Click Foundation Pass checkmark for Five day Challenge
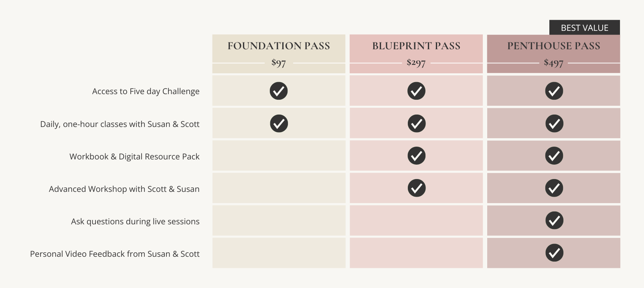The width and height of the screenshot is (644, 288). (279, 91)
